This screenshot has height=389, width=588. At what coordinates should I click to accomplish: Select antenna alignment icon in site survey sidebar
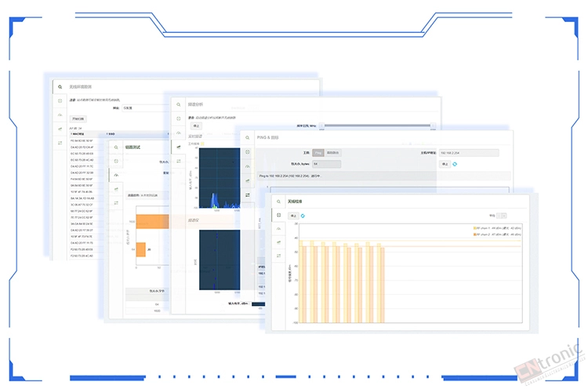[x=60, y=101]
